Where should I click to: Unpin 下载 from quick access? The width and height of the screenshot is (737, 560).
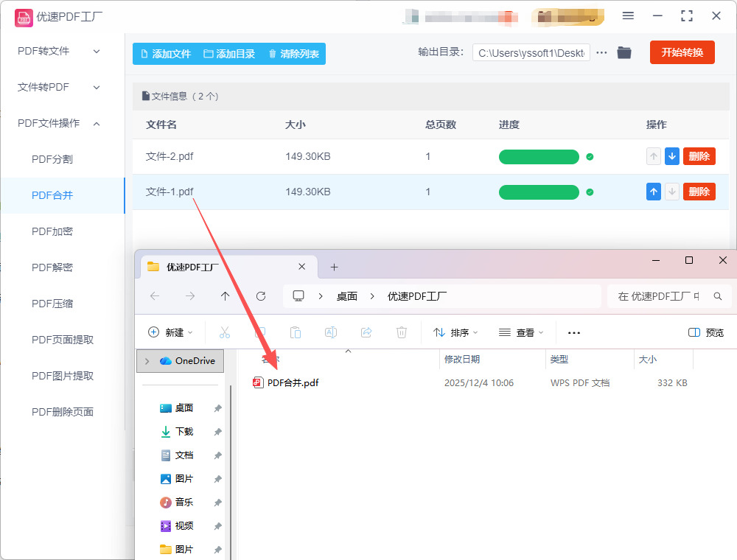(x=217, y=432)
